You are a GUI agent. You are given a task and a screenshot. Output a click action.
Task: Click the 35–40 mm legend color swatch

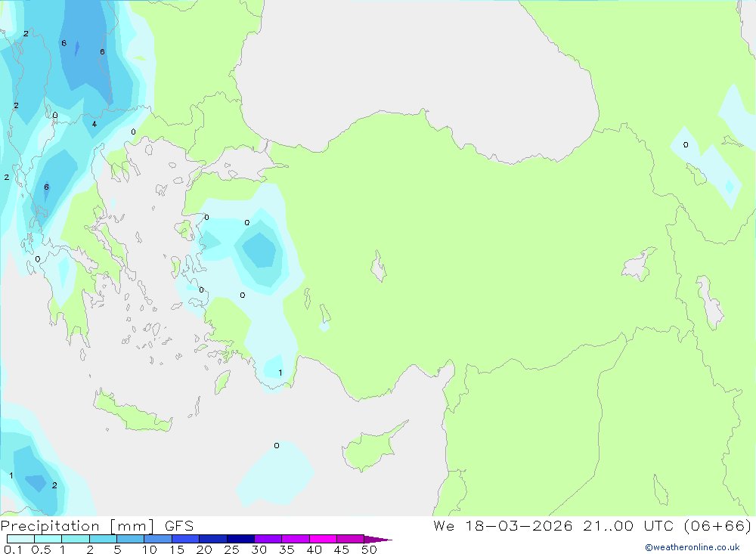coord(296,539)
